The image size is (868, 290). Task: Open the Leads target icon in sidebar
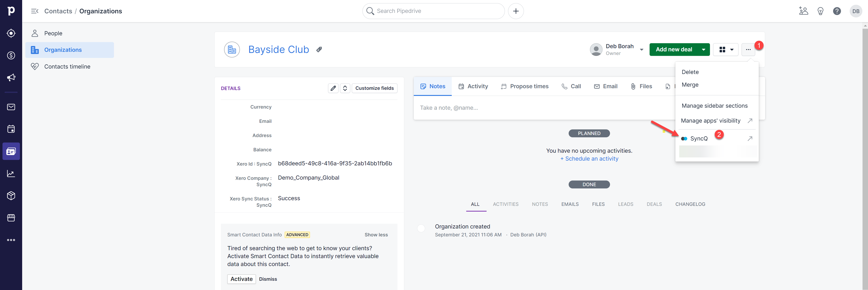(11, 33)
